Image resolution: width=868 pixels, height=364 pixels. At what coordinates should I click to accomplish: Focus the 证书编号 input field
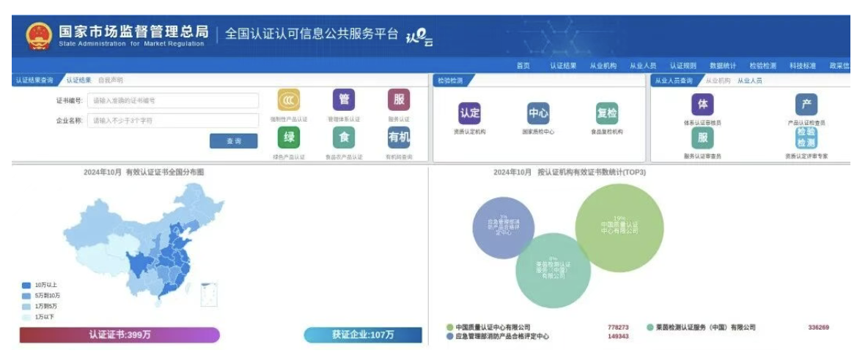(172, 101)
